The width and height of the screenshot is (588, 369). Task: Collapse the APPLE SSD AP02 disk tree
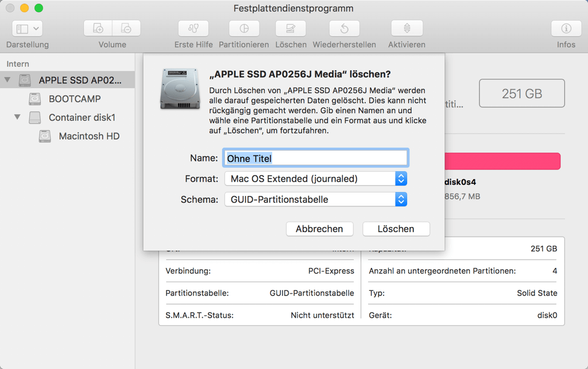click(7, 80)
